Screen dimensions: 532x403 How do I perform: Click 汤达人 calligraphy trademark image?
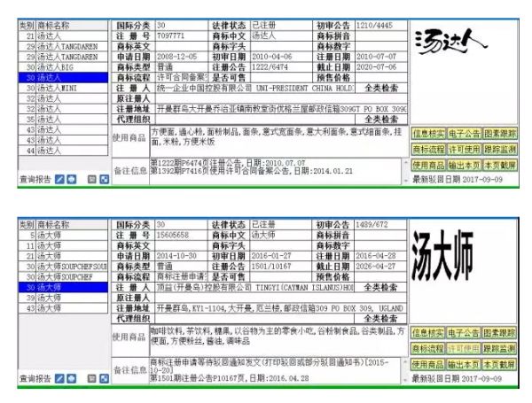pyautogui.click(x=451, y=42)
